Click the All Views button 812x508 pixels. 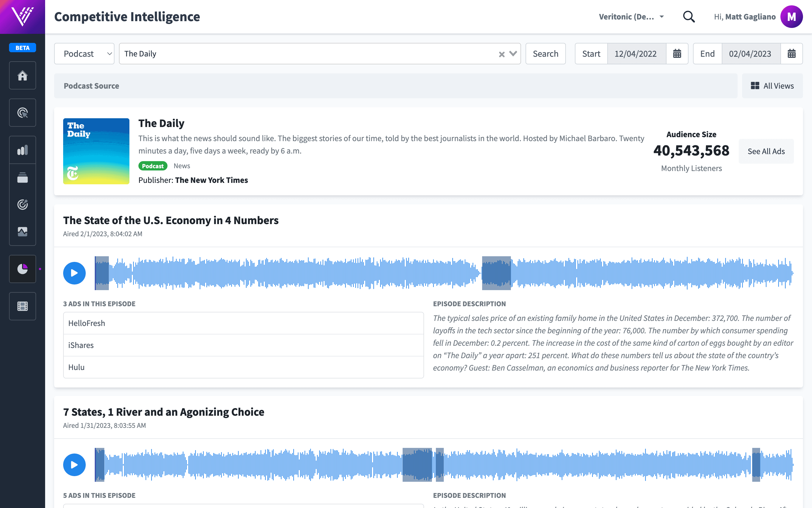click(773, 86)
